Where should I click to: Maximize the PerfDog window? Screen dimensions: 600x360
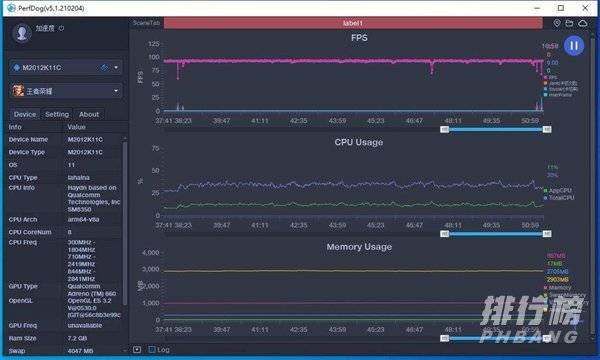(561, 8)
